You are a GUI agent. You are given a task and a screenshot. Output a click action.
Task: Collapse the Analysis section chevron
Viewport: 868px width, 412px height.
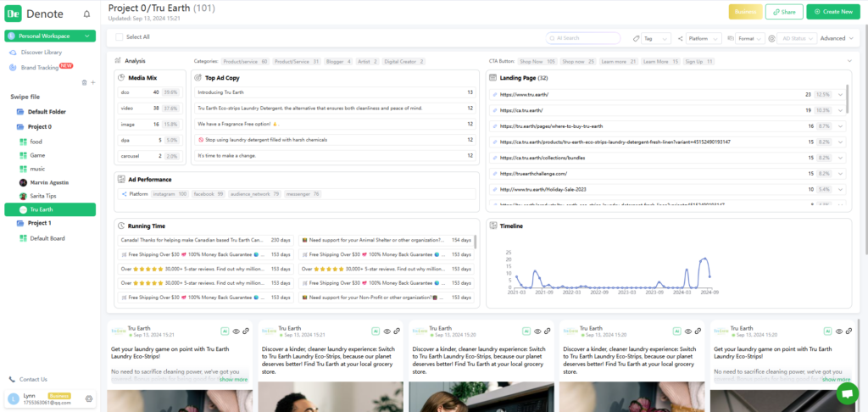849,61
